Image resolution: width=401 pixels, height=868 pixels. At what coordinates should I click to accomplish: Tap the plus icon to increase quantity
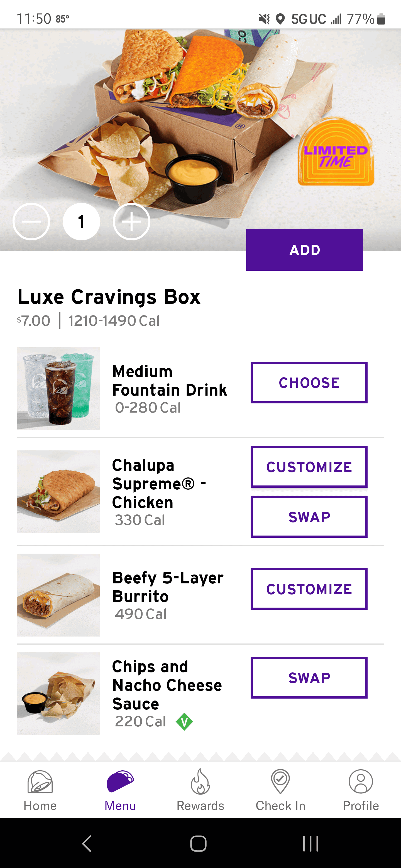131,222
